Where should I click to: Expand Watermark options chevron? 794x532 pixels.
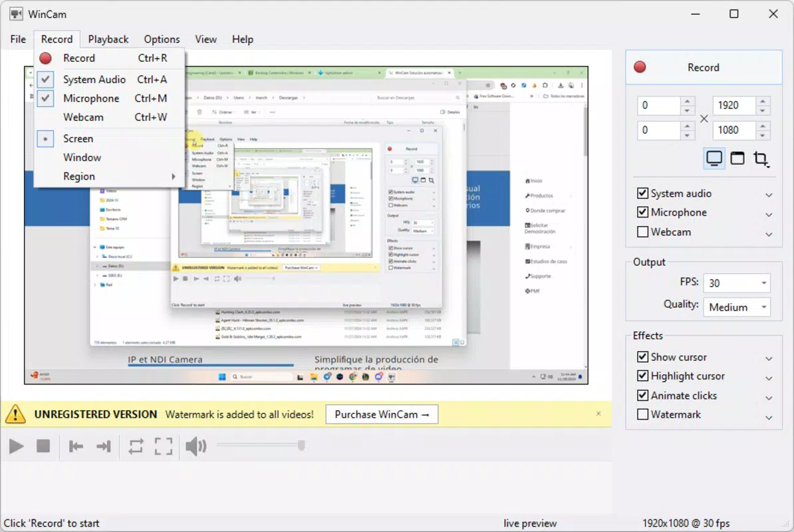click(769, 418)
